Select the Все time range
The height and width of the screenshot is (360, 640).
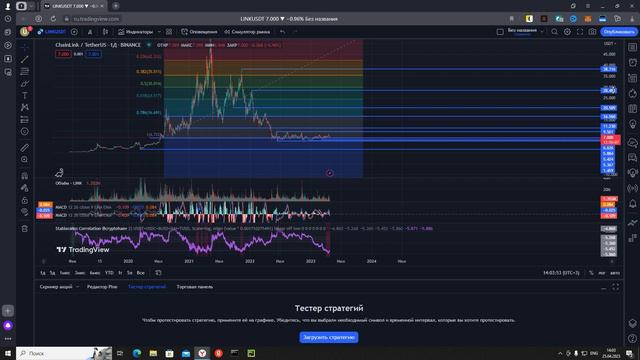tap(140, 273)
